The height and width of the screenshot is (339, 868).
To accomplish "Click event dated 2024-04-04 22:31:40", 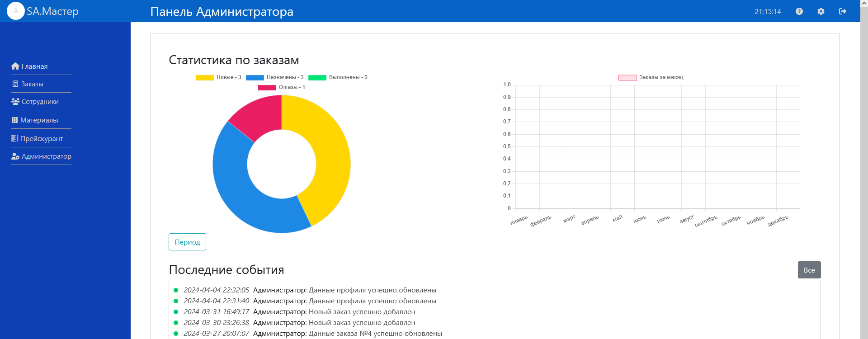I will (305, 301).
